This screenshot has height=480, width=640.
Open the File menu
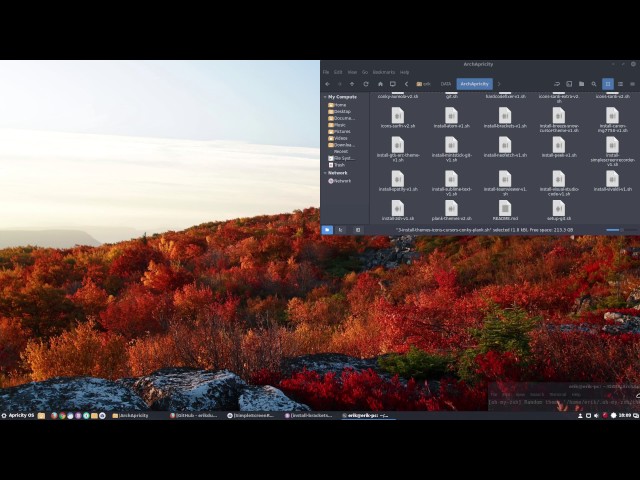(x=326, y=72)
